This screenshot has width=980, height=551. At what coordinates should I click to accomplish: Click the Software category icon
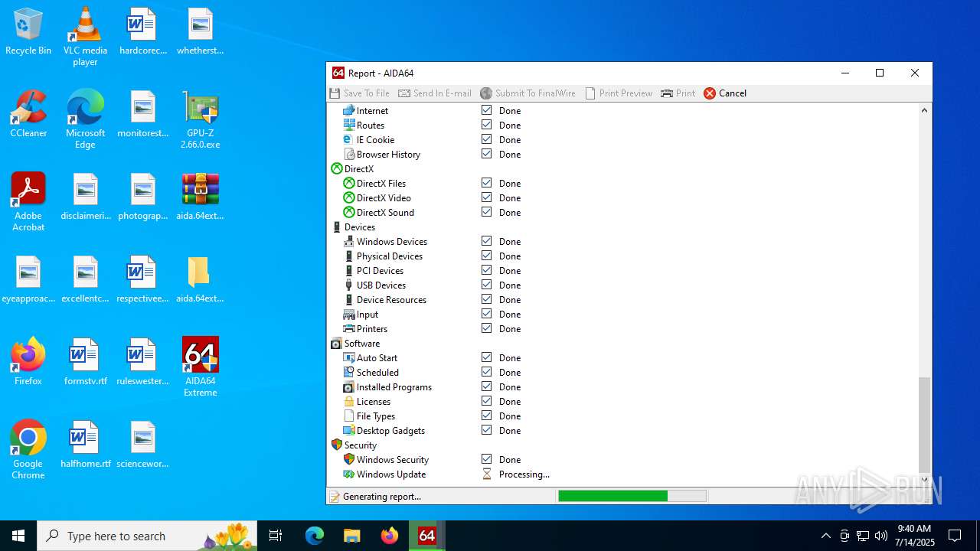point(337,344)
